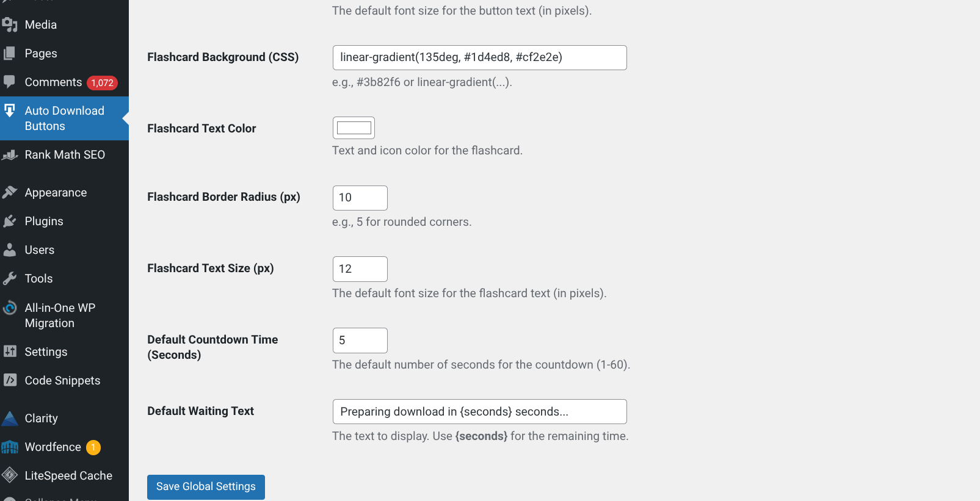The image size is (980, 501).
Task: Click the Flashcard Border Radius input
Action: click(x=360, y=198)
